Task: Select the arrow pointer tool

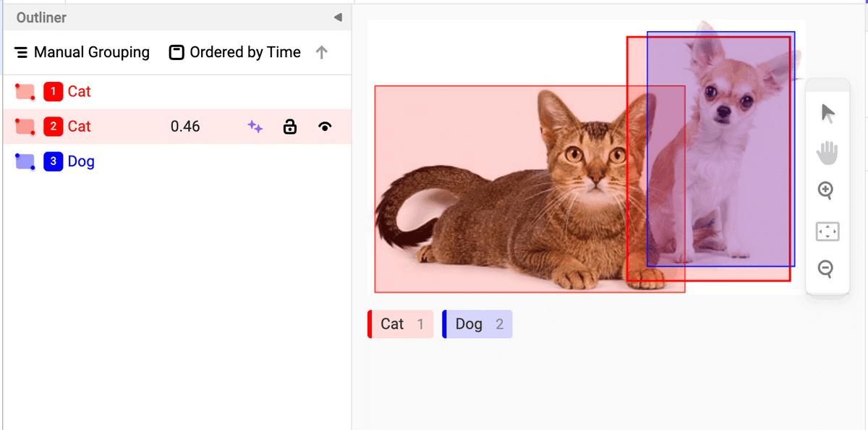Action: click(x=828, y=113)
